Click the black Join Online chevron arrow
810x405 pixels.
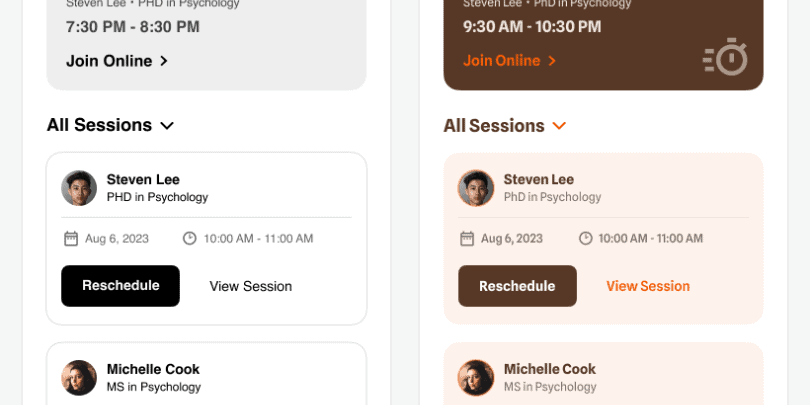164,61
